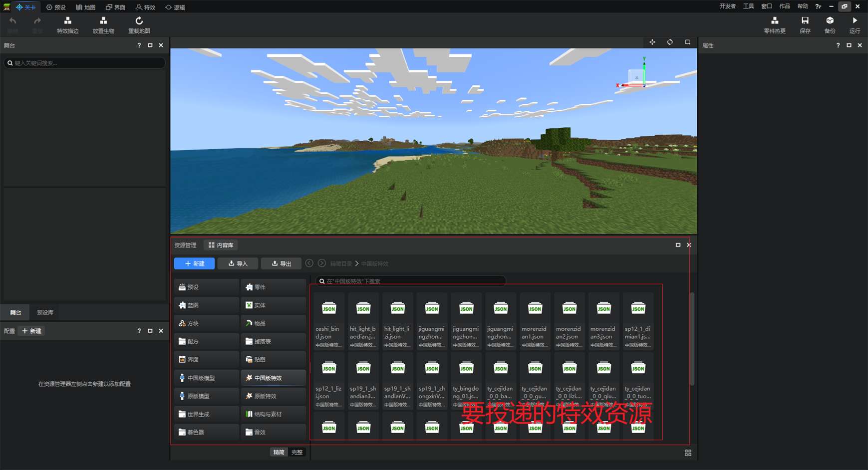Screen dimensions: 868x470
Task: Click 新建 in the 配置 panel
Action: click(31, 331)
